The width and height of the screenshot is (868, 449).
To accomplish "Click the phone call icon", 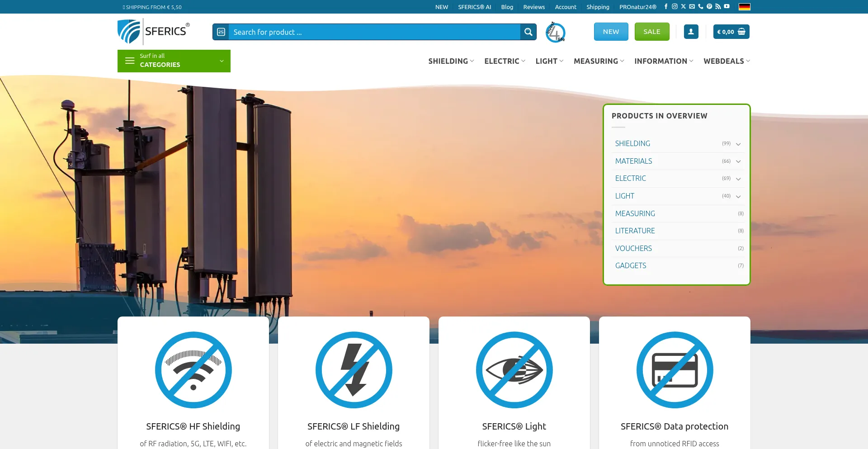I will click(700, 7).
